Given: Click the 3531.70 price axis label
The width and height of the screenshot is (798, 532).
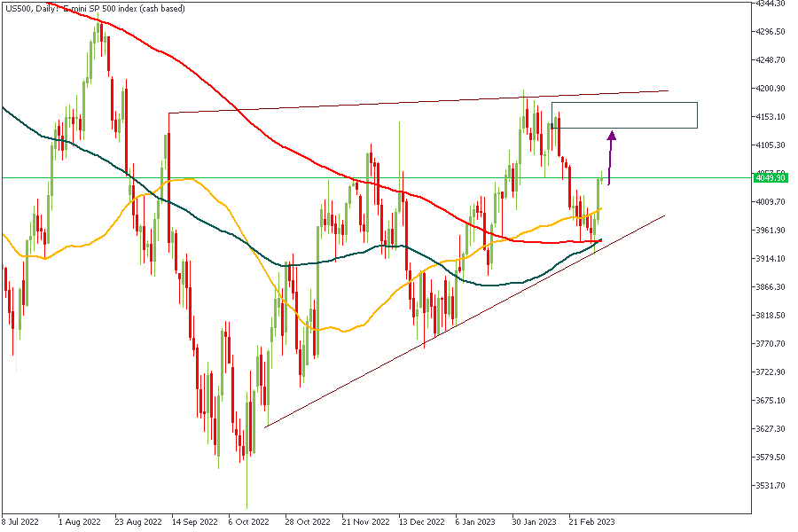Looking at the screenshot, I should point(771,486).
